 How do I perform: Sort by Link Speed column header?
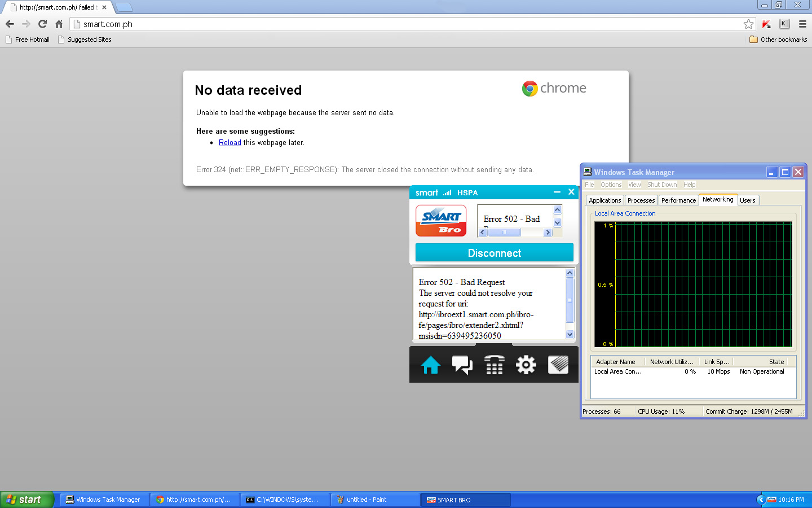pos(716,362)
